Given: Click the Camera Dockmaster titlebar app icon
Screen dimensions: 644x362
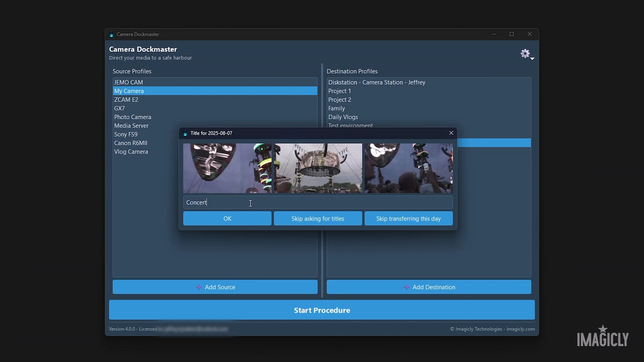Looking at the screenshot, I should (112, 34).
